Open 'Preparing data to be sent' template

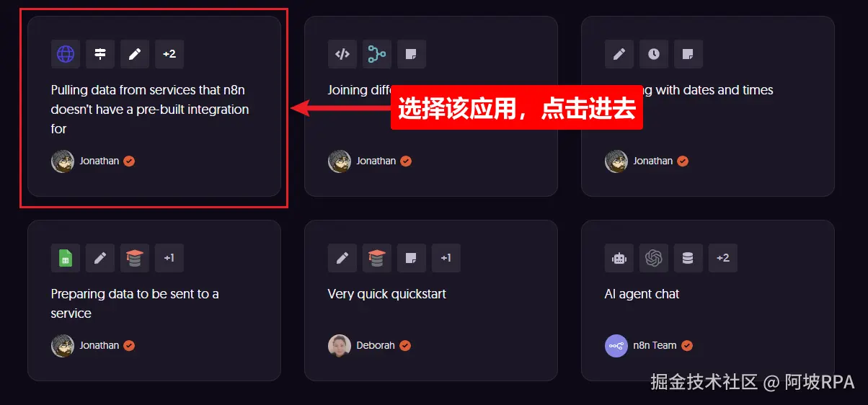tap(135, 303)
